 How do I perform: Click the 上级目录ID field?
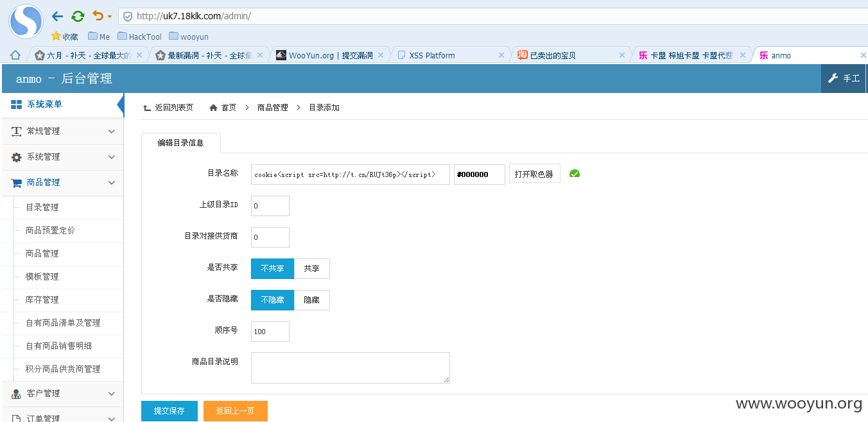coord(270,206)
